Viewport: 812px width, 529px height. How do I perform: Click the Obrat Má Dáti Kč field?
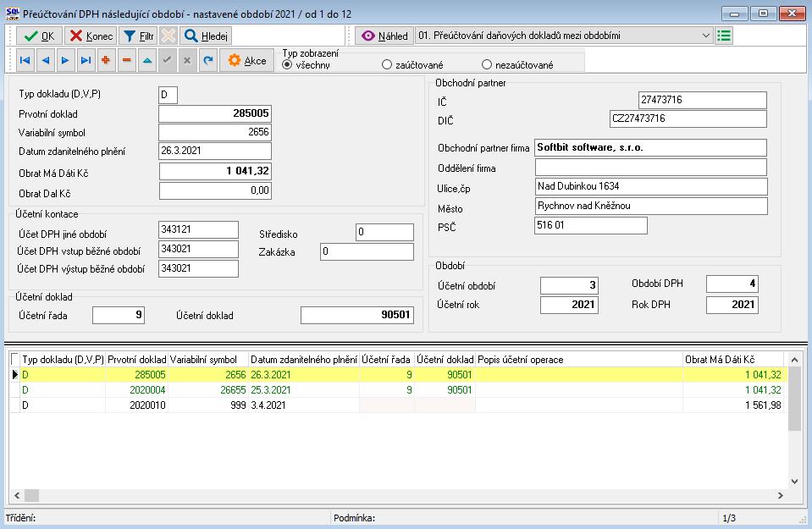[215, 171]
